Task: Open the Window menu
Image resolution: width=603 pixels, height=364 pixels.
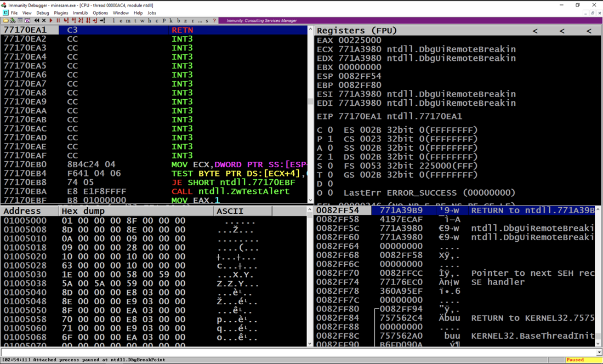Action: point(121,13)
